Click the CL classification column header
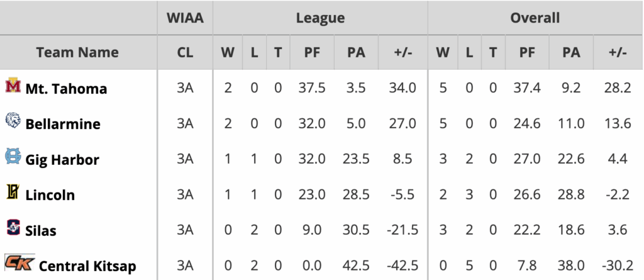644x280 pixels. click(185, 52)
